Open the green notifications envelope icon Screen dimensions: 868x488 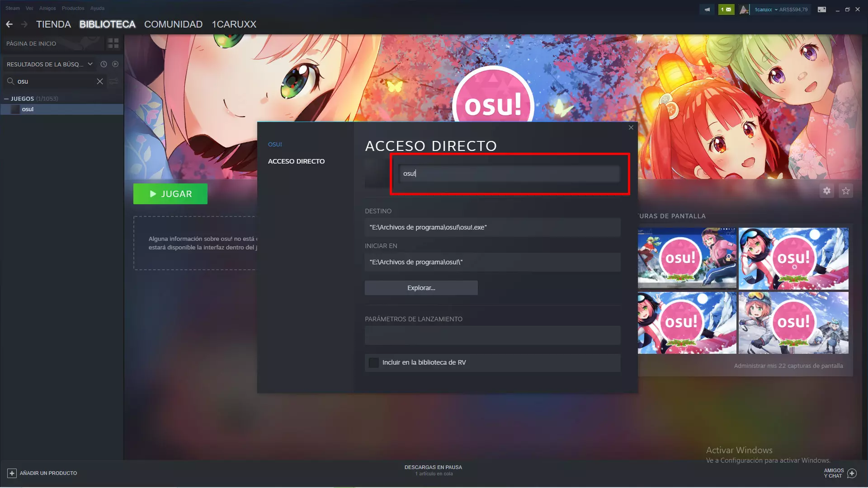726,9
